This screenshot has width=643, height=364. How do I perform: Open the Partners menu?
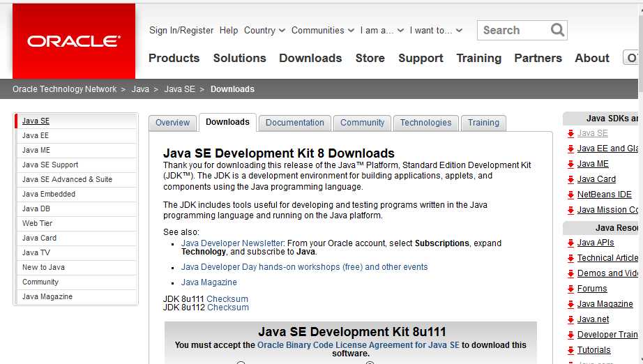point(538,58)
